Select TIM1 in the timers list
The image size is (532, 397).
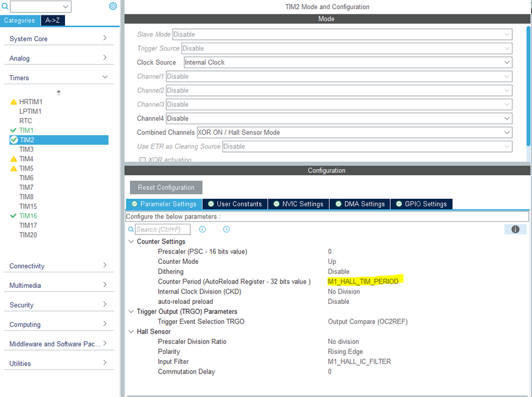(x=26, y=131)
